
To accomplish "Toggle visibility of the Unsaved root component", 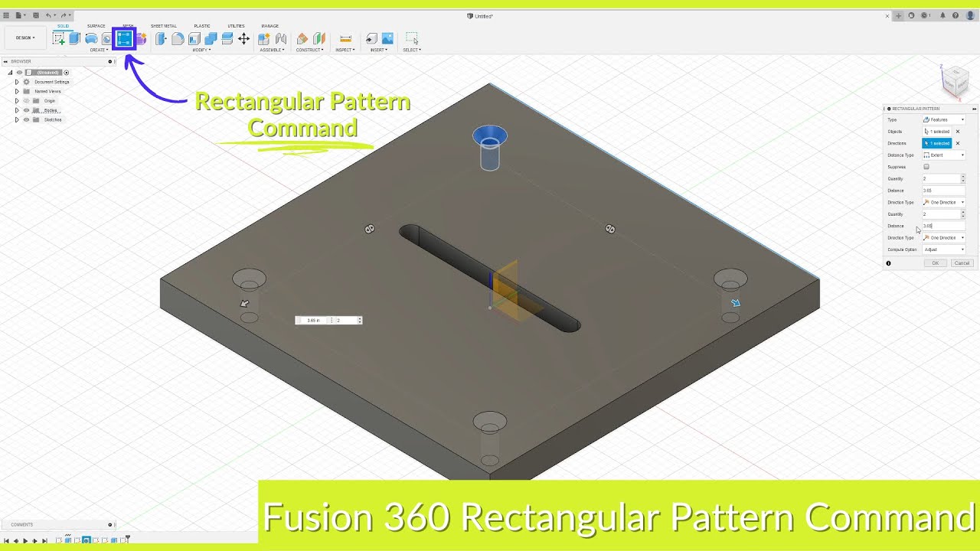I will pyautogui.click(x=20, y=73).
